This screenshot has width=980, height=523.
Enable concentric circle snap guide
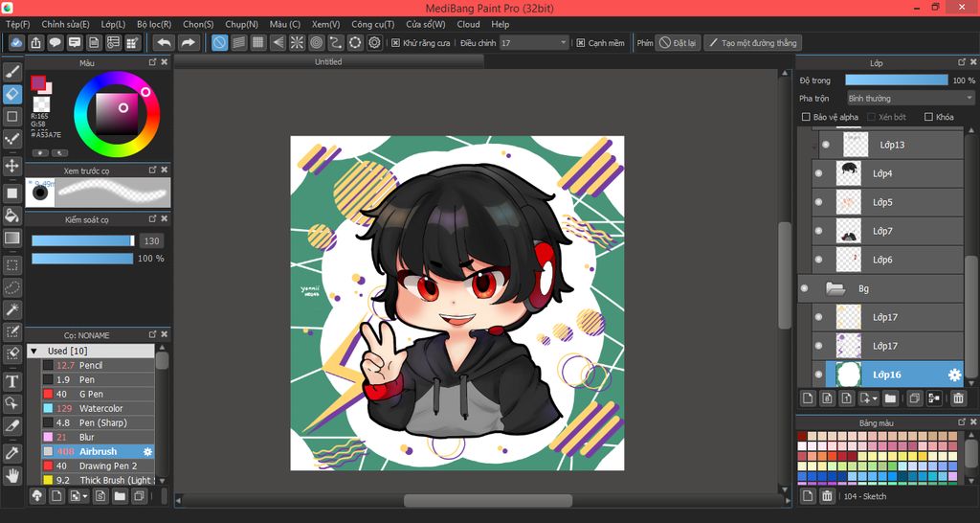pos(316,42)
